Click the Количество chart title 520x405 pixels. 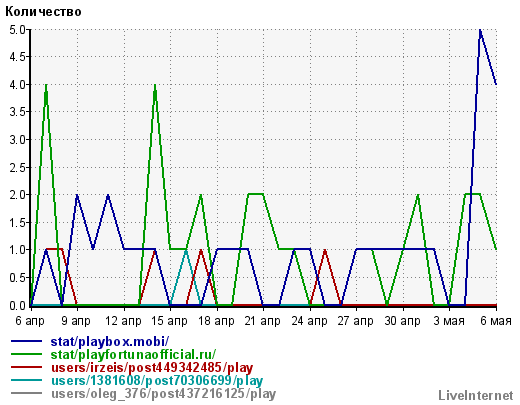pos(43,12)
